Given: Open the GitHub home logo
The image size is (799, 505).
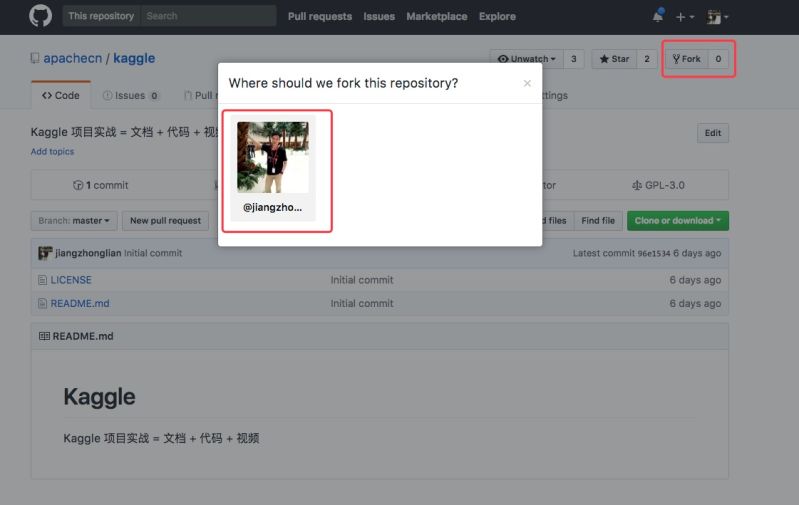Looking at the screenshot, I should point(40,16).
